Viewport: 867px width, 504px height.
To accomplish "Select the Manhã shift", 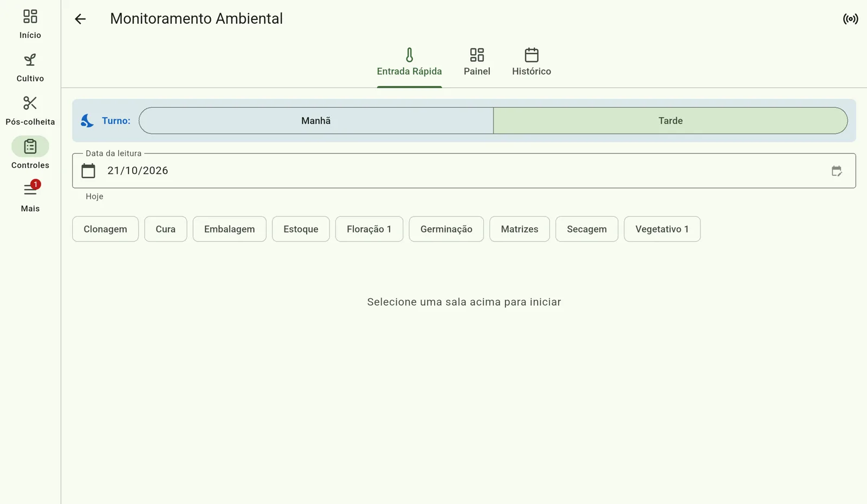I will [316, 120].
